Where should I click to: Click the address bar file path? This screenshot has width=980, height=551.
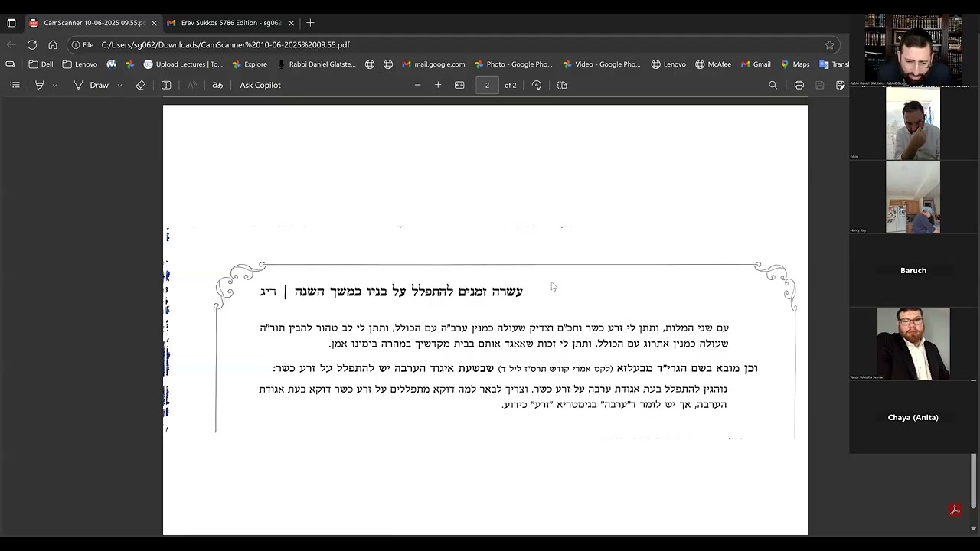225,45
